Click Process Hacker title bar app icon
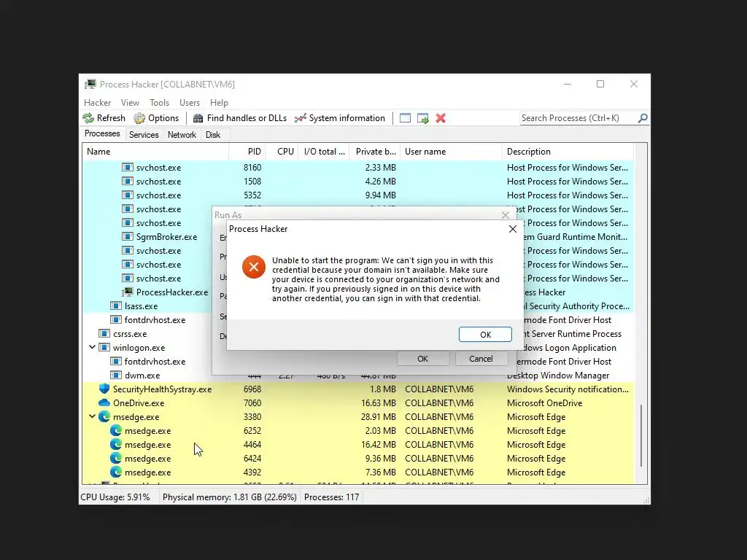 coord(90,85)
